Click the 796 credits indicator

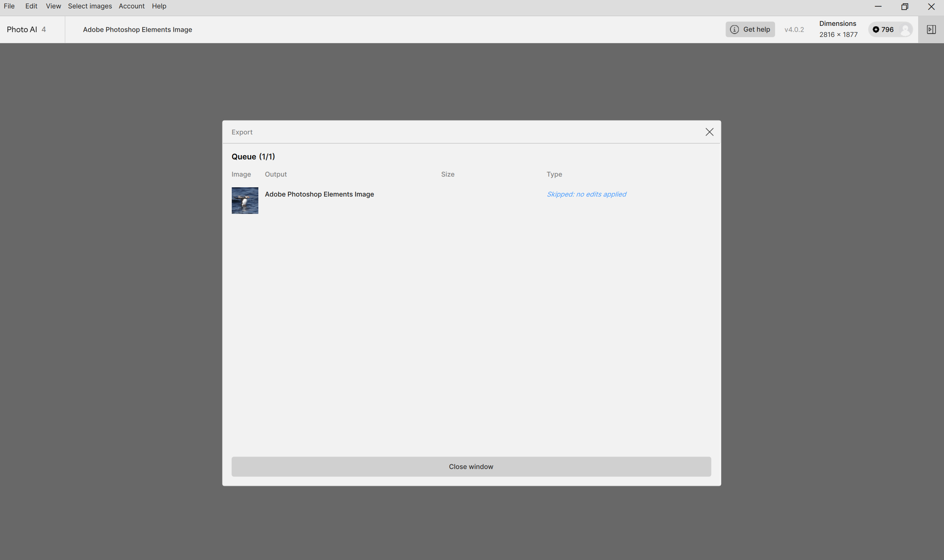coord(883,30)
